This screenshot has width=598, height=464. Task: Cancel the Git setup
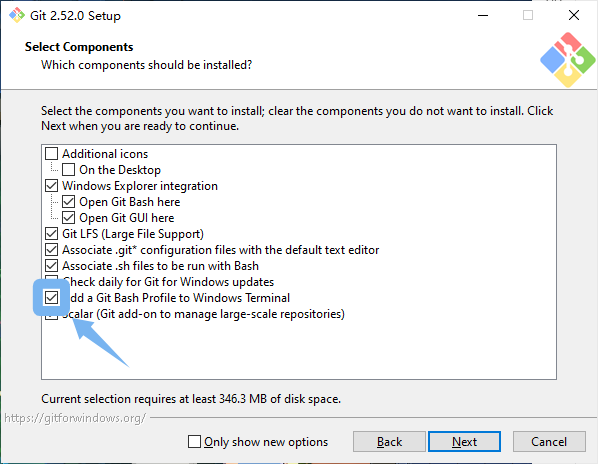(549, 442)
